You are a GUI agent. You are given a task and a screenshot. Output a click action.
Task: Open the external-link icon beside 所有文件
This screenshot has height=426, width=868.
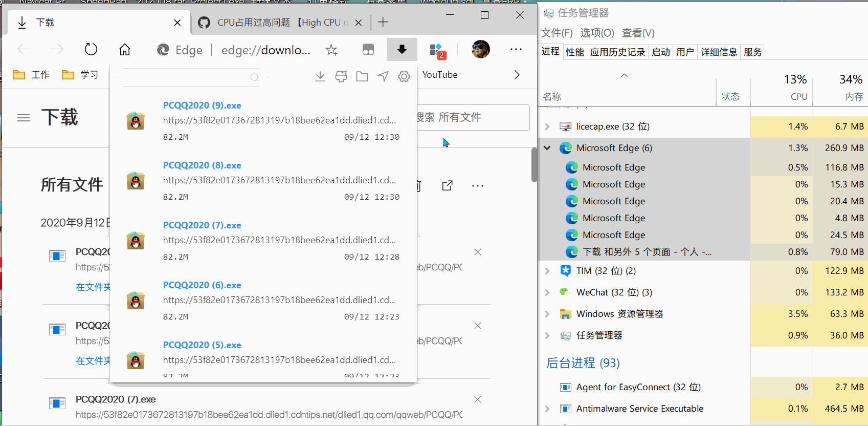pyautogui.click(x=447, y=185)
